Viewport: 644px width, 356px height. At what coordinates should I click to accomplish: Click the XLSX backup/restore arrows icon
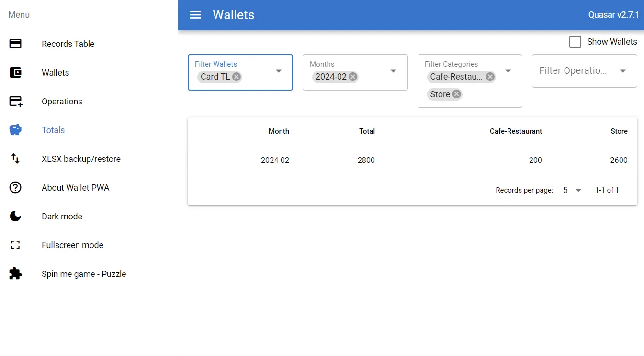(x=15, y=159)
